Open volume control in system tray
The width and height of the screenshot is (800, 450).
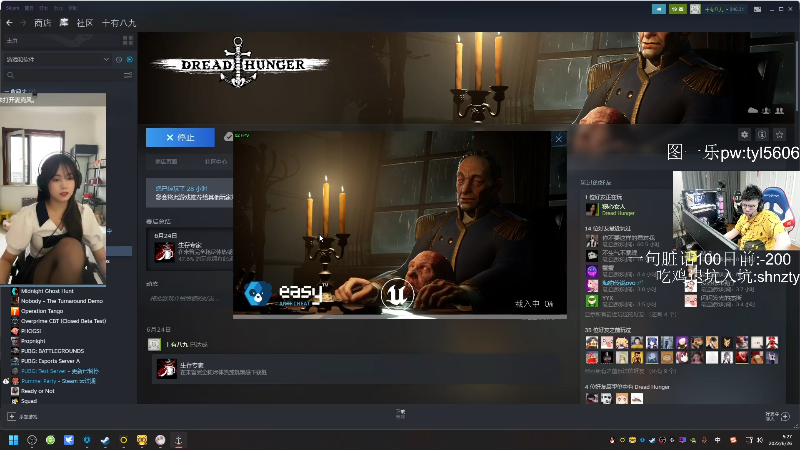(x=759, y=440)
